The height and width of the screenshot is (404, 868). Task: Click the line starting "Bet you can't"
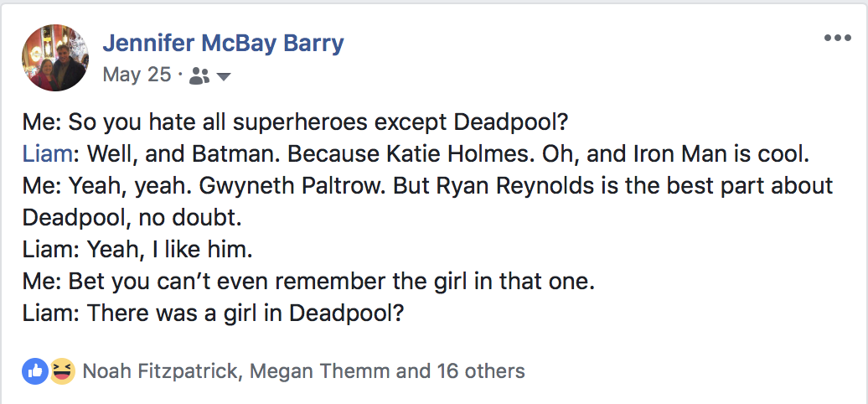308,282
